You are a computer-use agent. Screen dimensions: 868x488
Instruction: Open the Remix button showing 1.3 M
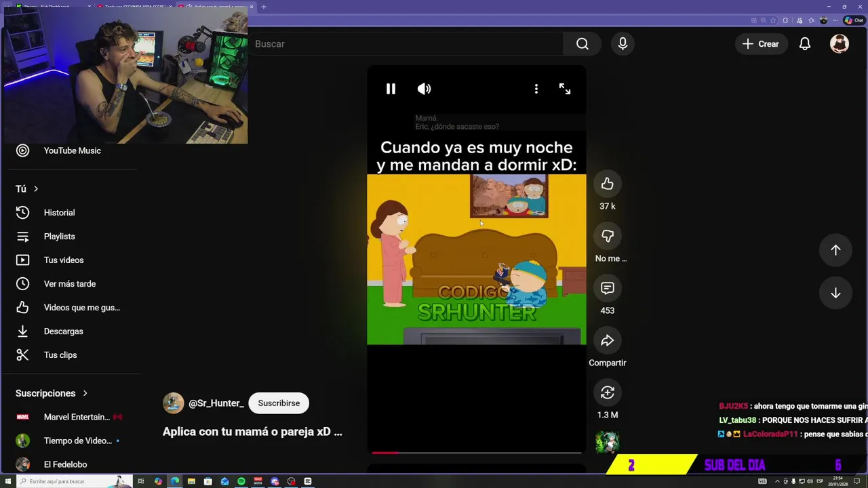pos(607,392)
